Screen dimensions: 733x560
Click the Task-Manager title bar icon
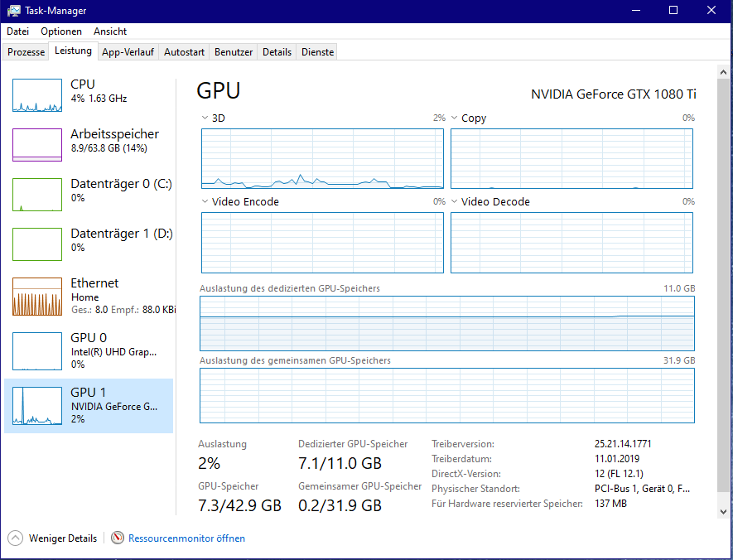14,10
